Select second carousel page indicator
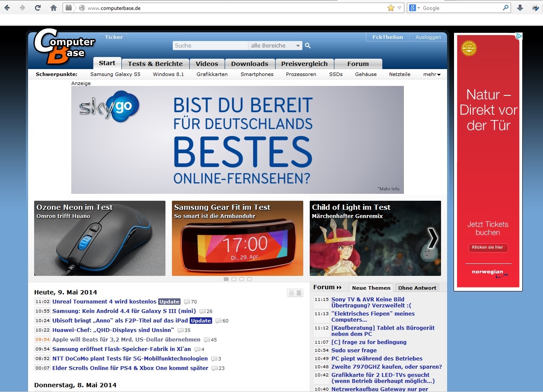This screenshot has height=392, width=543. tap(234, 279)
